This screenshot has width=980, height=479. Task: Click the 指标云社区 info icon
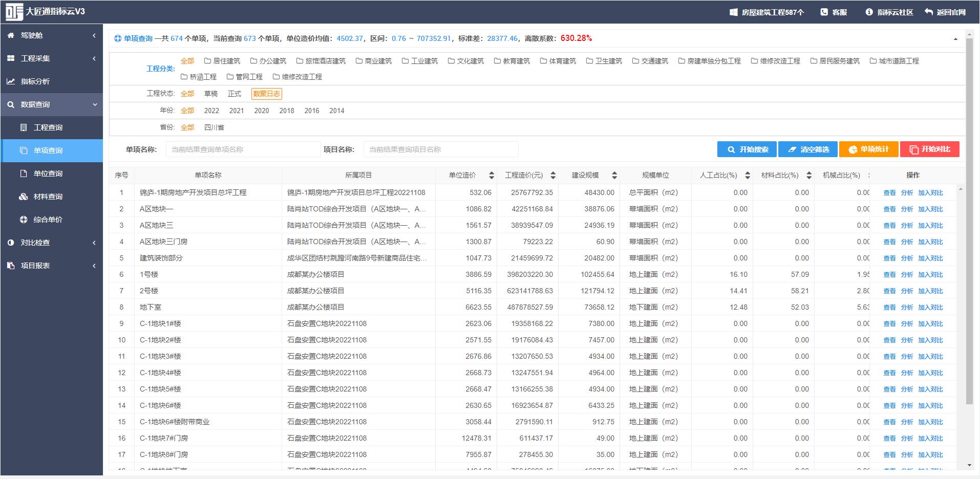pyautogui.click(x=869, y=12)
